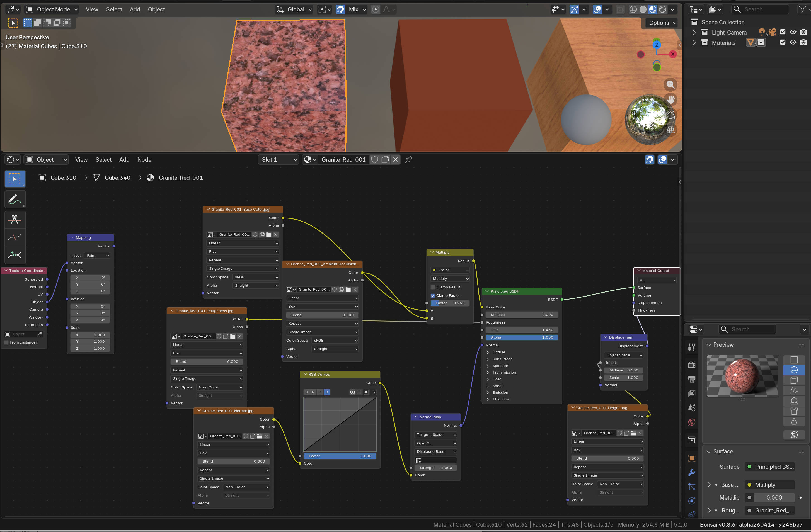Screen dimensions: 811x532
Task: Hide the Light_Camera collection in viewport
Action: pos(793,32)
